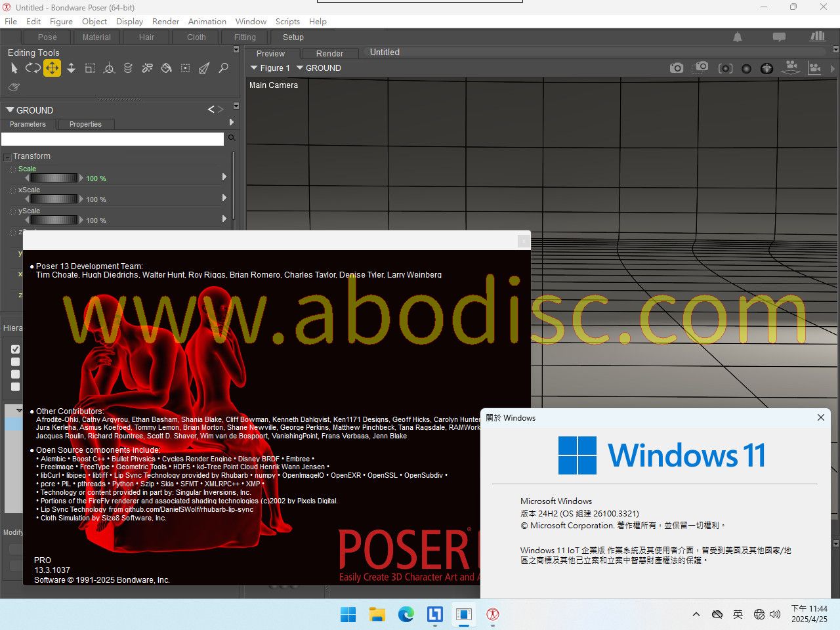840x630 pixels.
Task: Toggle the xScale animation key circle
Action: 12,191
